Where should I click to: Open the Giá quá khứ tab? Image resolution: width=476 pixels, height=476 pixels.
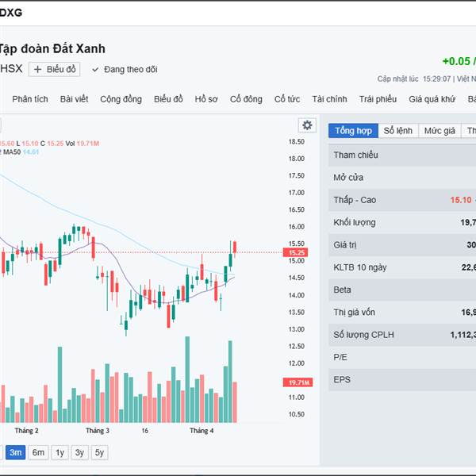click(432, 99)
